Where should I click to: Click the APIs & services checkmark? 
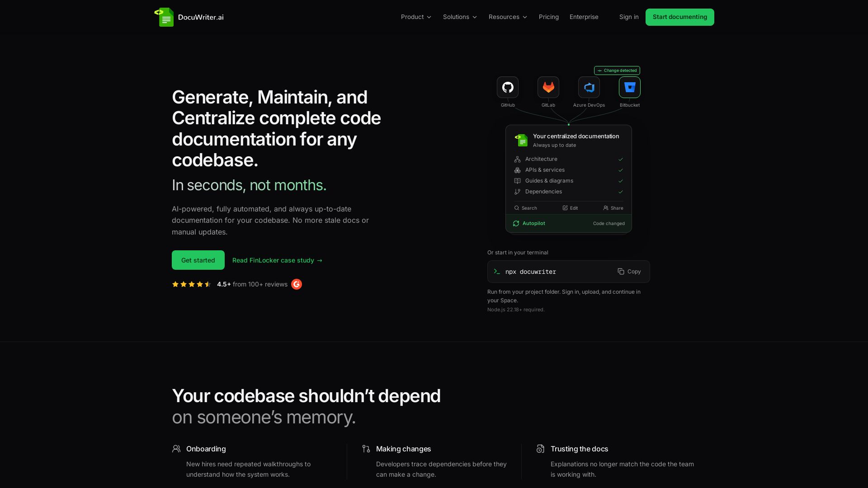tap(621, 170)
